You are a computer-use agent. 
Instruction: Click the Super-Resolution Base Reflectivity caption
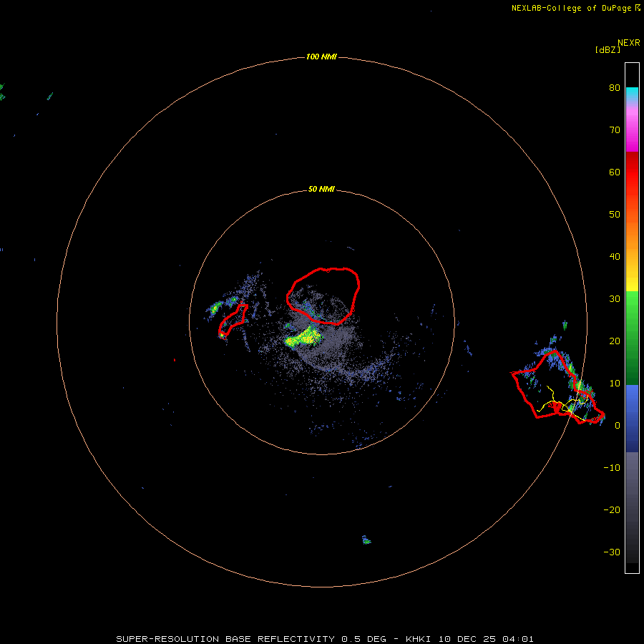click(x=325, y=639)
